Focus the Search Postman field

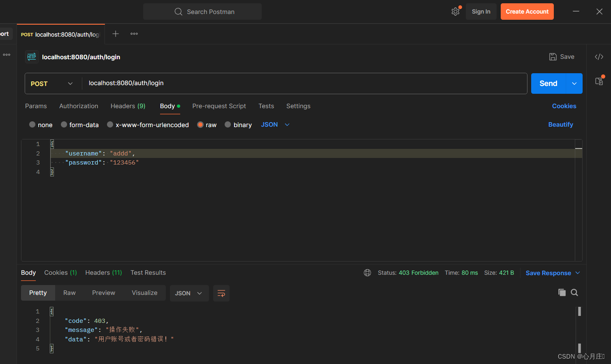[202, 12]
